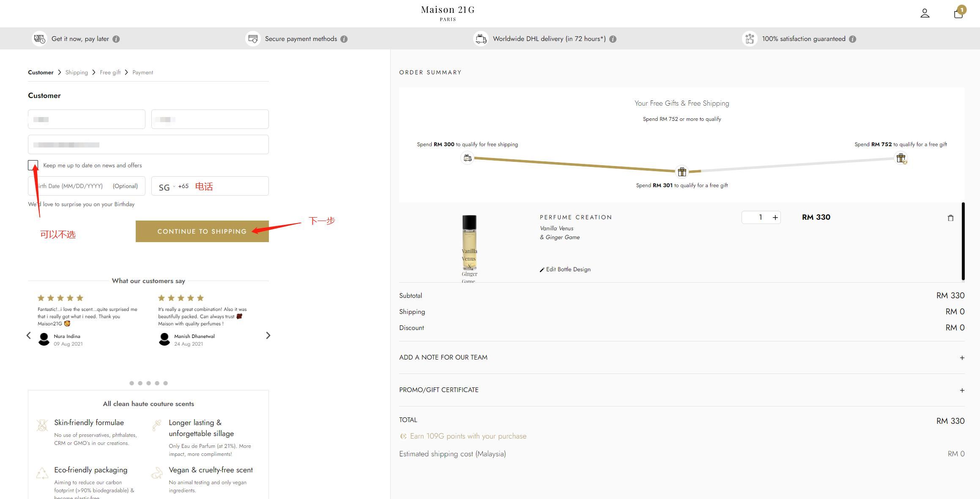The width and height of the screenshot is (980, 499).
Task: Open the user account icon
Action: (925, 14)
